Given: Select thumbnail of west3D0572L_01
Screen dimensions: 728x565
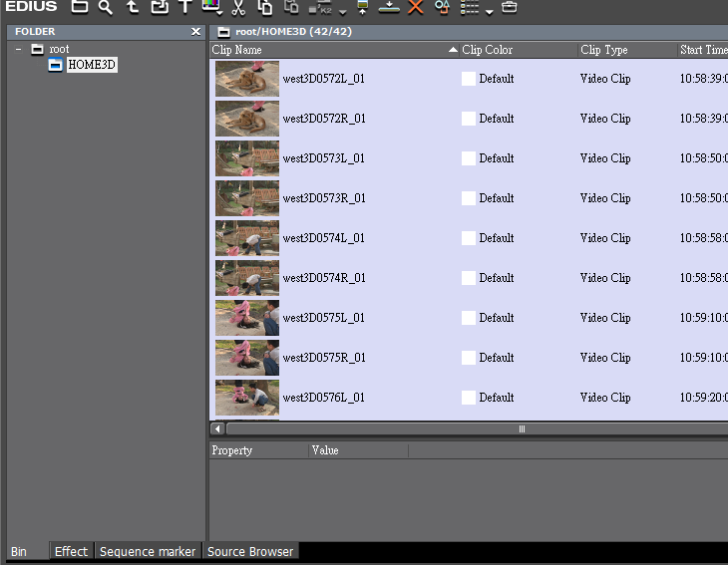Looking at the screenshot, I should 247,79.
